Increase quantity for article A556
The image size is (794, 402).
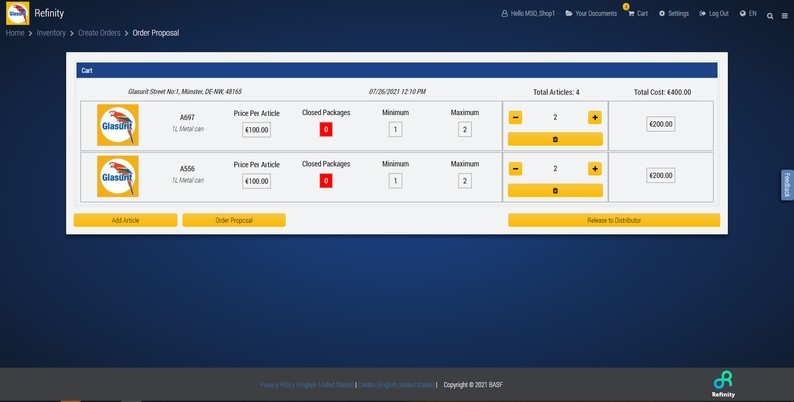click(595, 169)
